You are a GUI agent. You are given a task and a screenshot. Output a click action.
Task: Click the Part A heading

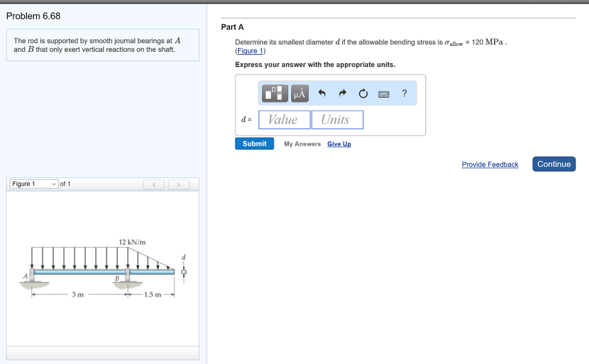[x=232, y=27]
